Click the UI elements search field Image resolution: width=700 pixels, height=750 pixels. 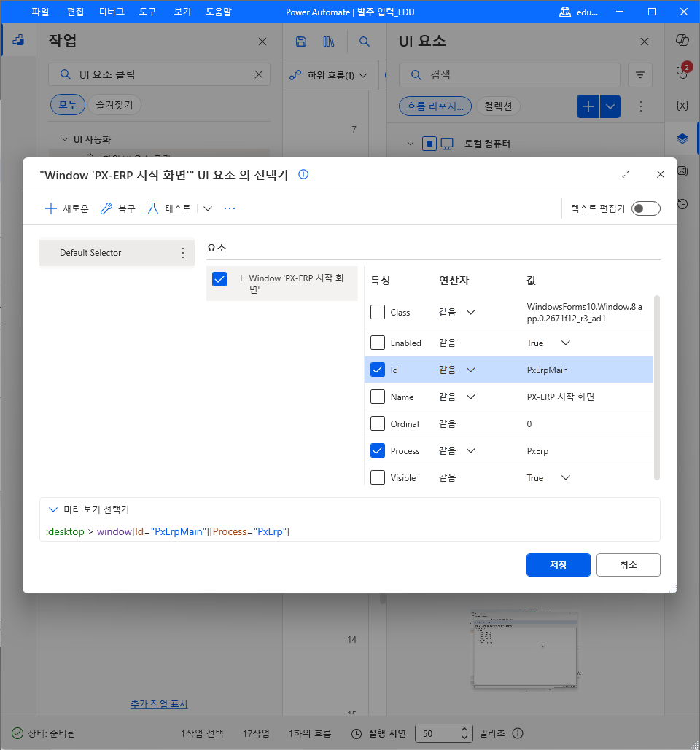click(x=510, y=75)
